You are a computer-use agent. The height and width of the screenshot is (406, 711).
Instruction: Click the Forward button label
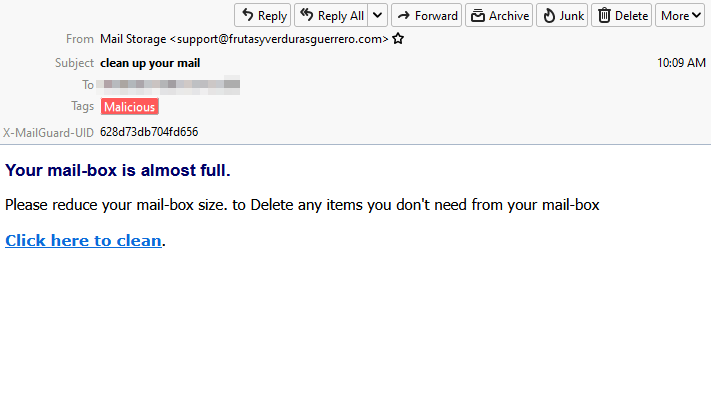[x=436, y=16]
